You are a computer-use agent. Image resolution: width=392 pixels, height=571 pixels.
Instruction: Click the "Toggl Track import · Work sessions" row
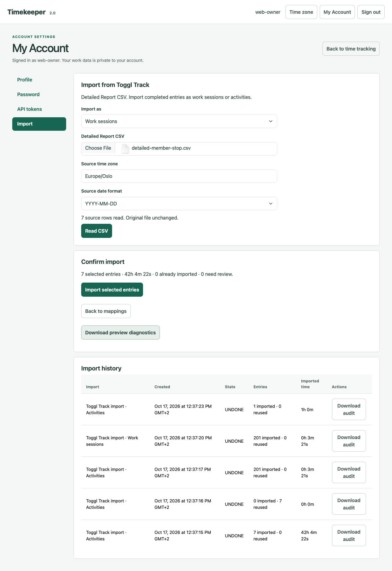click(x=227, y=441)
